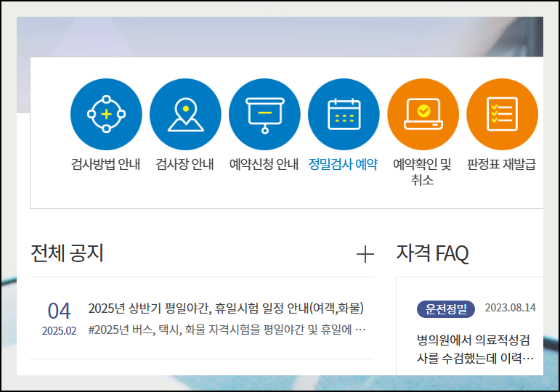Click the 검사장 안내 text label
The height and width of the screenshot is (392, 560).
(x=185, y=164)
